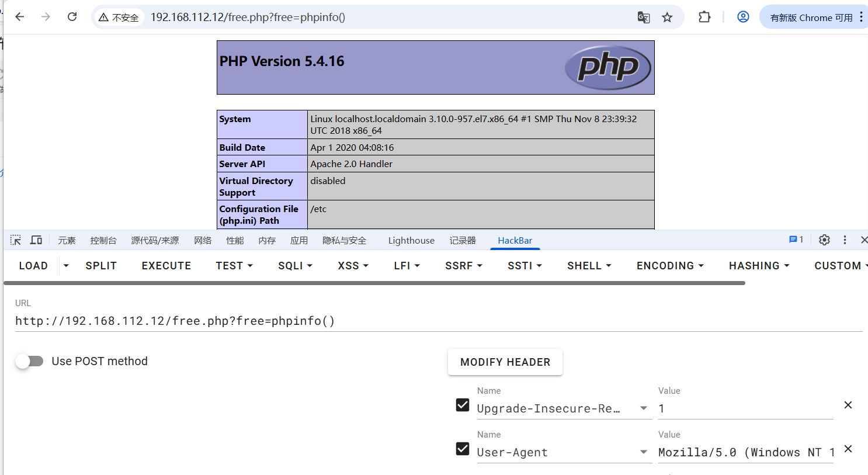868x475 pixels.
Task: Click the EXECUTE button
Action: (x=166, y=265)
